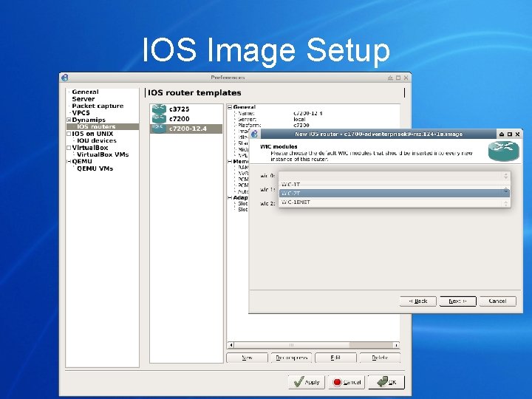The height and width of the screenshot is (399, 532).
Task: Click the Delete template button
Action: click(380, 358)
